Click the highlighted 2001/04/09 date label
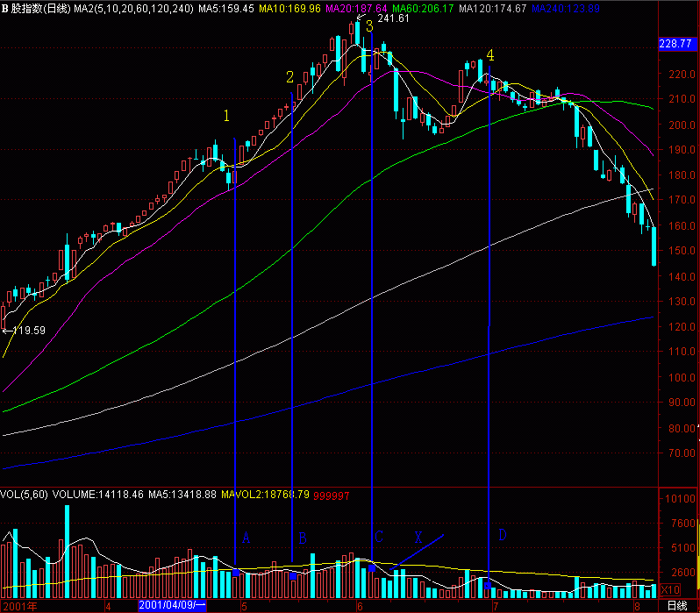This screenshot has width=700, height=613. [x=172, y=605]
